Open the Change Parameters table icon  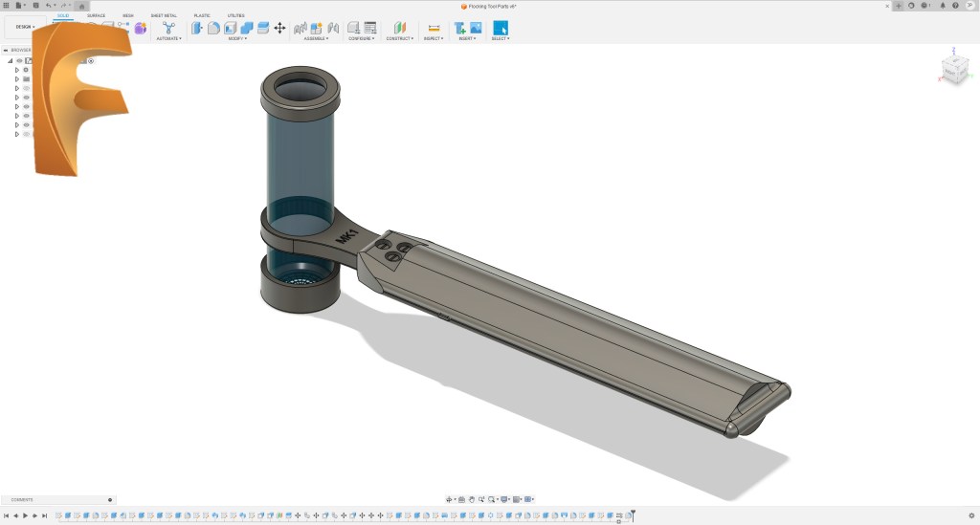coord(370,28)
